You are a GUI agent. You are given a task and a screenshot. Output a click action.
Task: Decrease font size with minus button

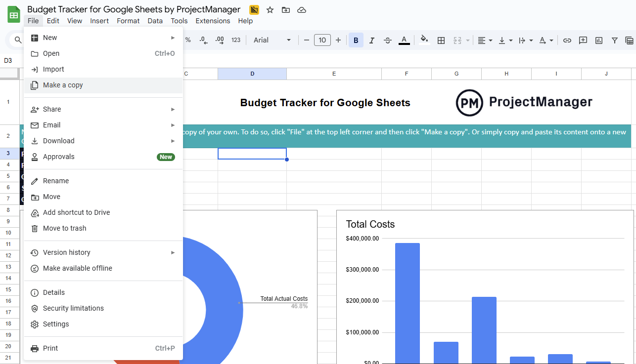[x=307, y=40]
